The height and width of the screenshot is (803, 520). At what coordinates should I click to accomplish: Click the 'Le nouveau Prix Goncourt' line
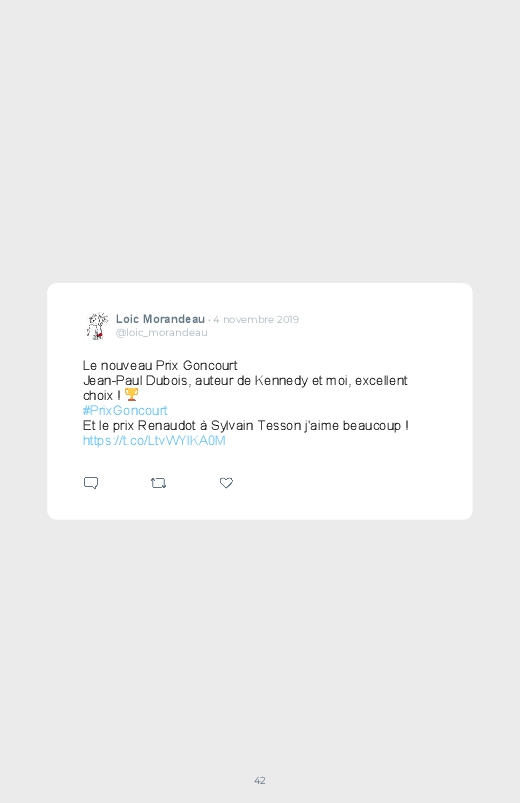tap(160, 365)
